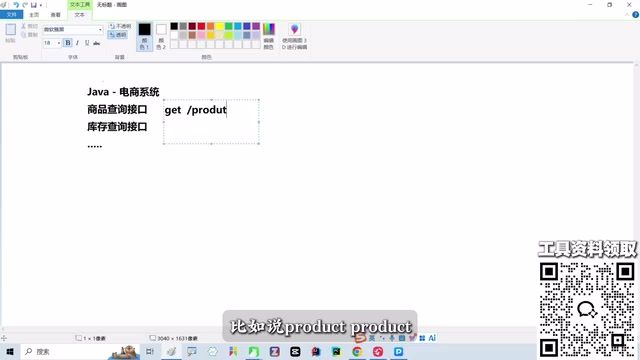Click the Ai button in the IME toolbar
Viewport: 640px width, 360px height.
point(432,338)
